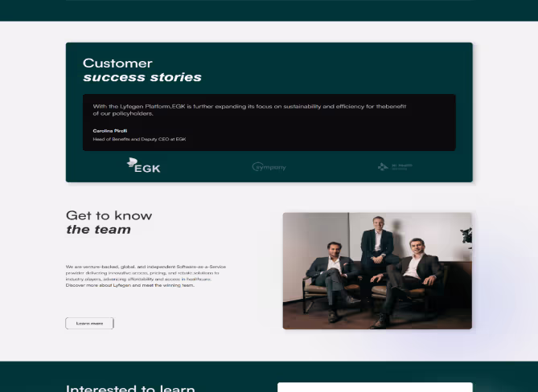Click the Interested to learn heading
The image size is (538, 392).
click(x=130, y=388)
